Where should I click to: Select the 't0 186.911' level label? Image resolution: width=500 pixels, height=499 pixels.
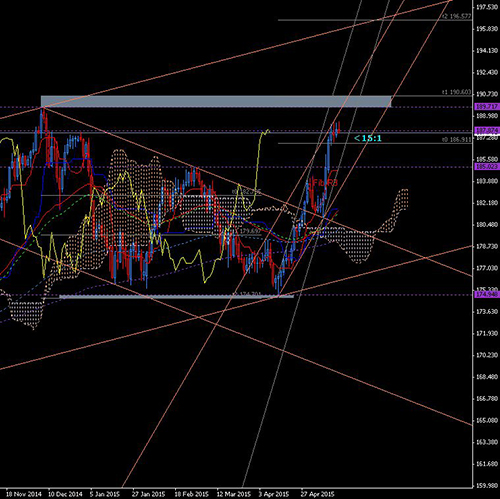(x=457, y=140)
